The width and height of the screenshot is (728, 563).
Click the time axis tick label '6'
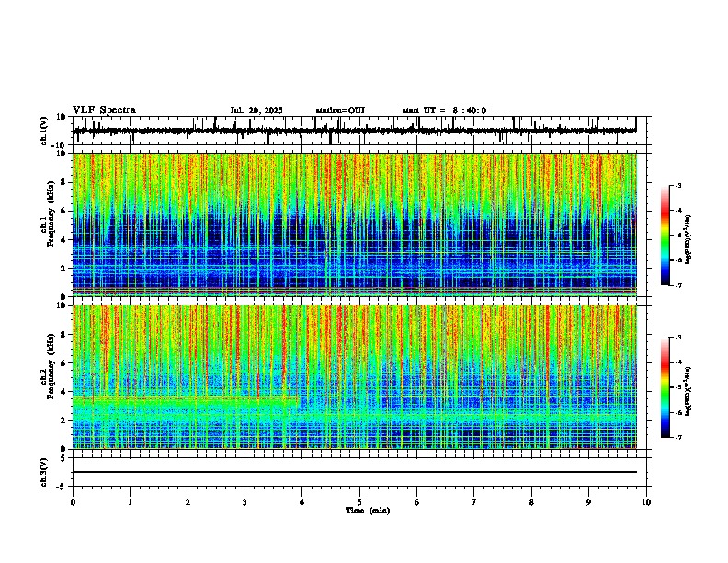(x=417, y=502)
